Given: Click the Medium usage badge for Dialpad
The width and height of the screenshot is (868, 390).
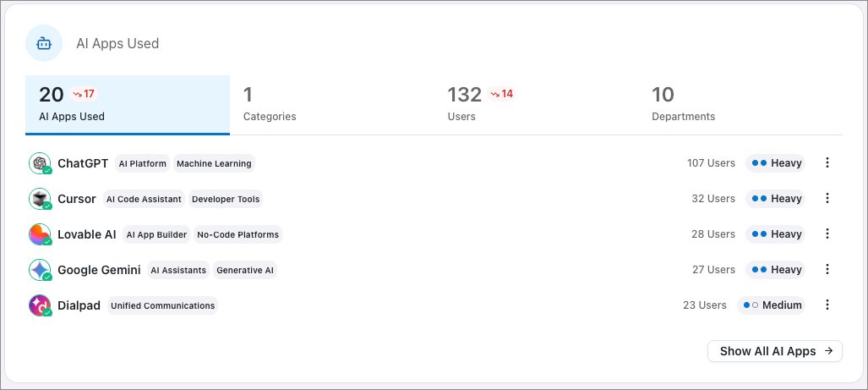Looking at the screenshot, I should [x=771, y=305].
